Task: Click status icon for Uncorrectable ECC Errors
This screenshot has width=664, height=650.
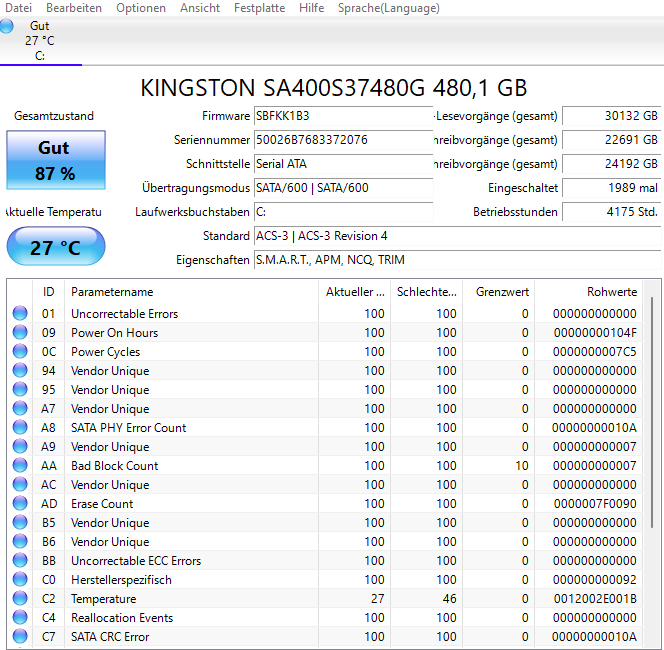Action: [20, 560]
